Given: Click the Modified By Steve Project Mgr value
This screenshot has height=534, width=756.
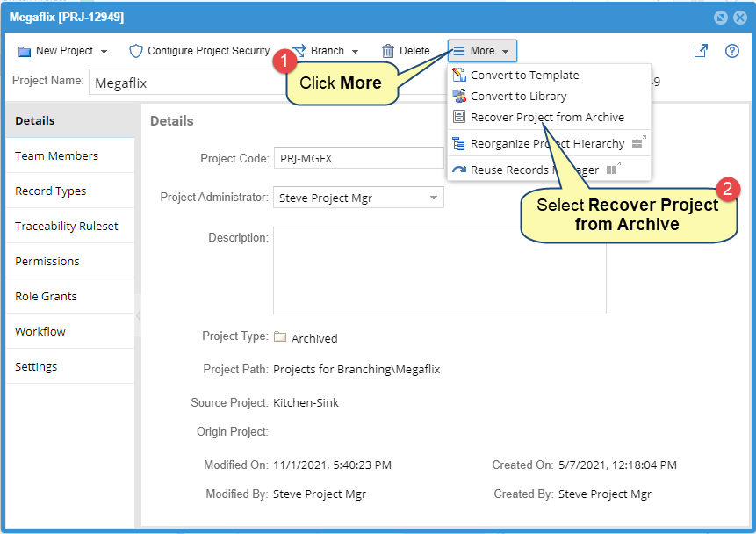Looking at the screenshot, I should point(320,494).
